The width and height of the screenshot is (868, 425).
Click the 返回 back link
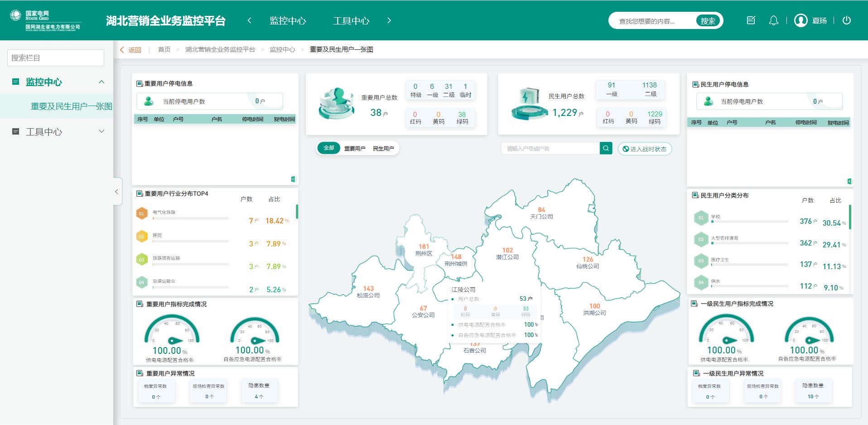[131, 50]
